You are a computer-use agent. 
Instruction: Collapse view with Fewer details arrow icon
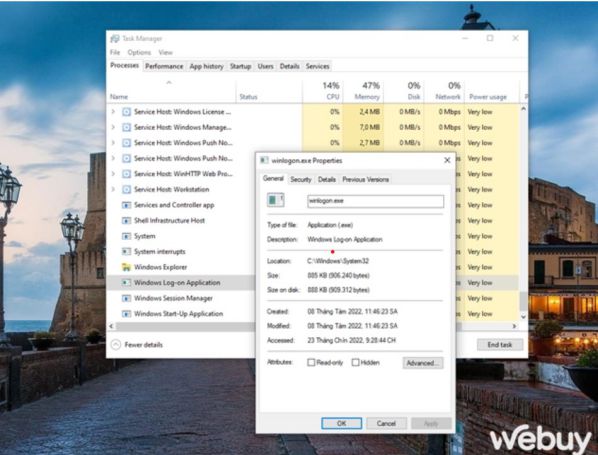[x=116, y=345]
